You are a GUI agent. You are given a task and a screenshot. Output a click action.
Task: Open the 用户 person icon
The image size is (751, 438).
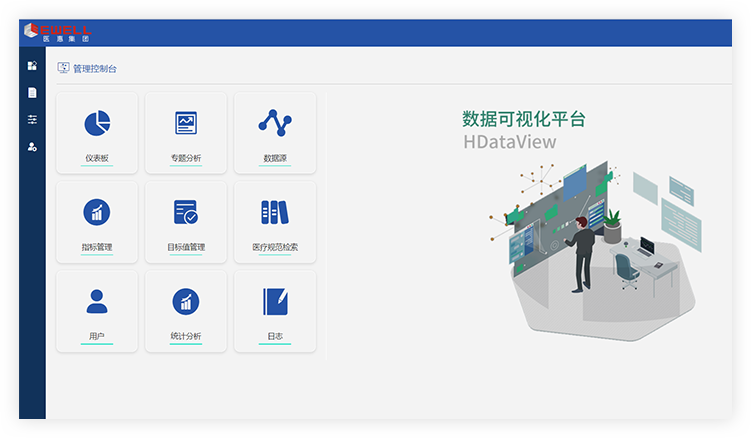(x=97, y=301)
